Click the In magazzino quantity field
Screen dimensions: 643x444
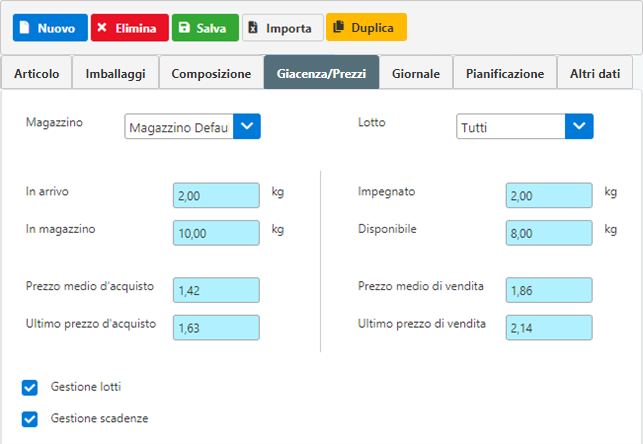pos(216,233)
